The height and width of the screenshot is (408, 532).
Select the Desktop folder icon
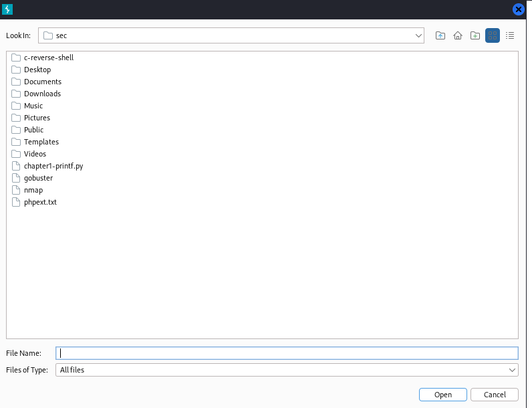pyautogui.click(x=17, y=70)
